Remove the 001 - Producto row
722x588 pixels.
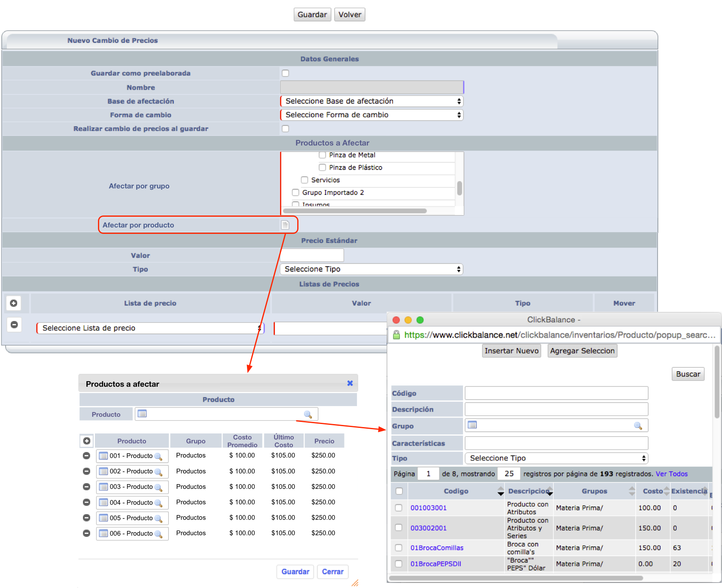pyautogui.click(x=86, y=455)
